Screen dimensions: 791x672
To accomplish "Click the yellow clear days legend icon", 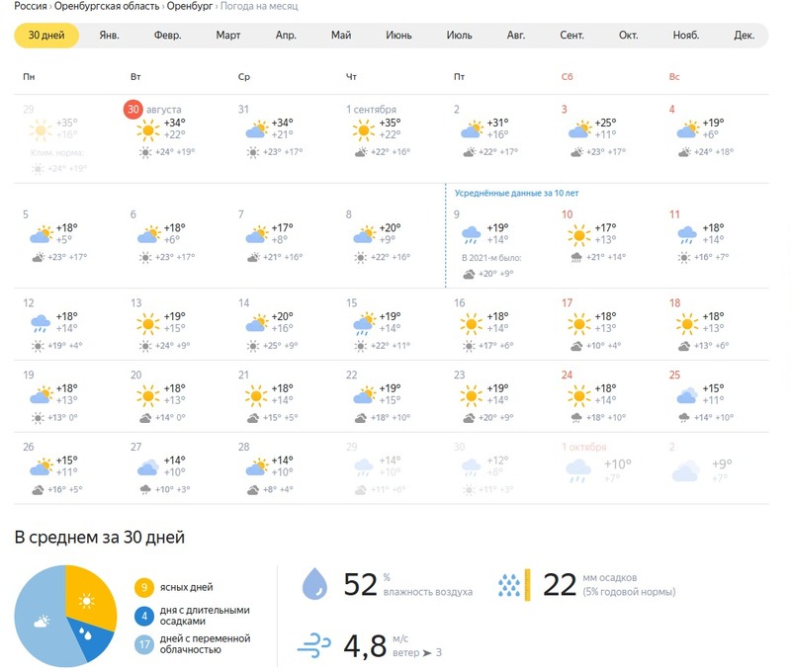I will [x=143, y=588].
